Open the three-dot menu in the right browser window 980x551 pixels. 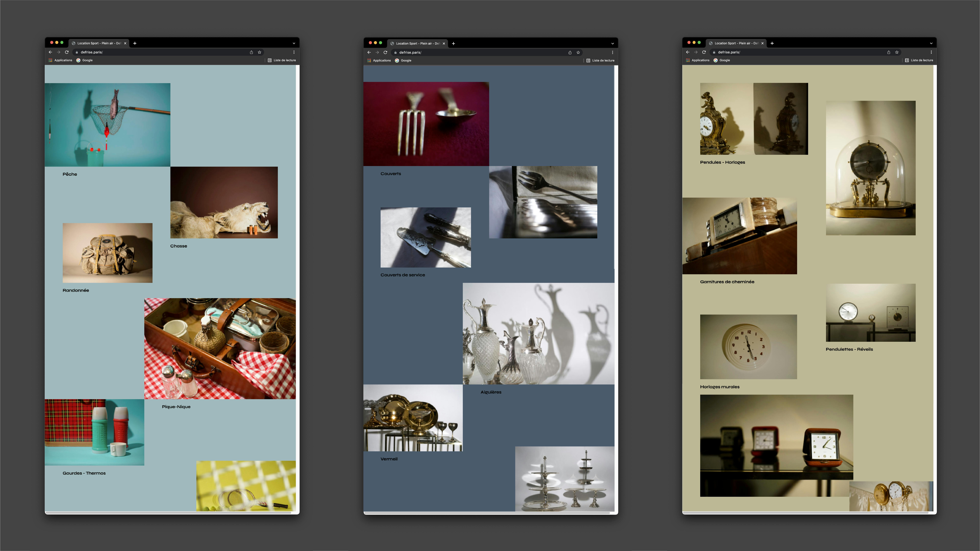pos(931,52)
